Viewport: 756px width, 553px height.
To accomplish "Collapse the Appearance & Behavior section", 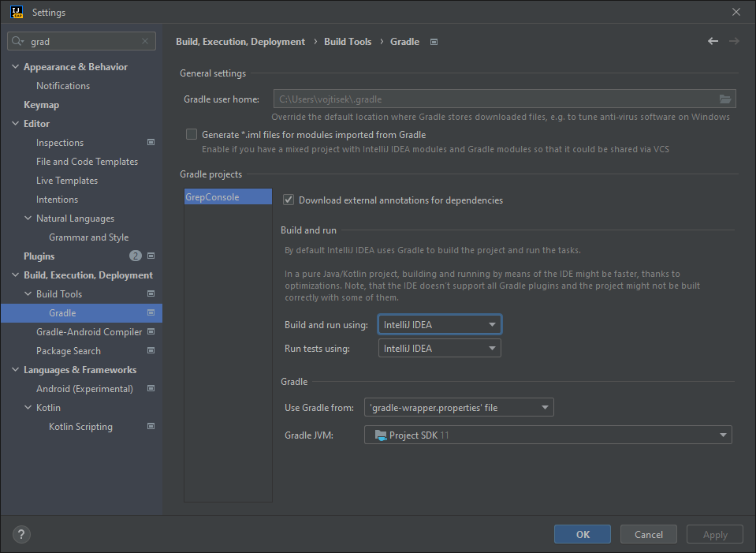I will click(16, 66).
